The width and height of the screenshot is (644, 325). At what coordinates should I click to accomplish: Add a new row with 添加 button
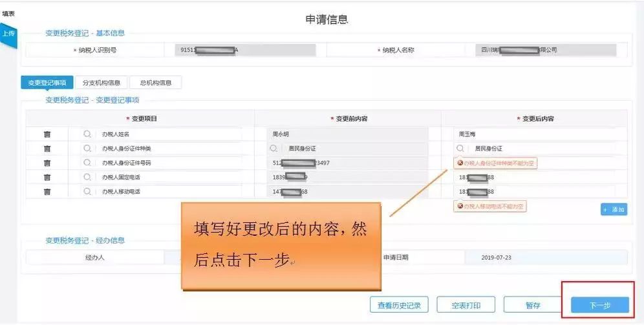tap(613, 210)
